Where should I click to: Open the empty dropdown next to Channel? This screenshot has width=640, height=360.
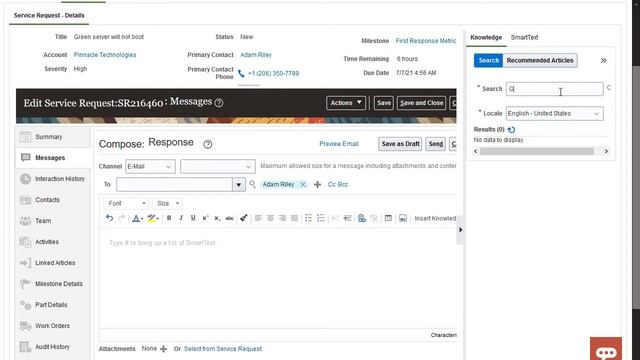coord(218,167)
